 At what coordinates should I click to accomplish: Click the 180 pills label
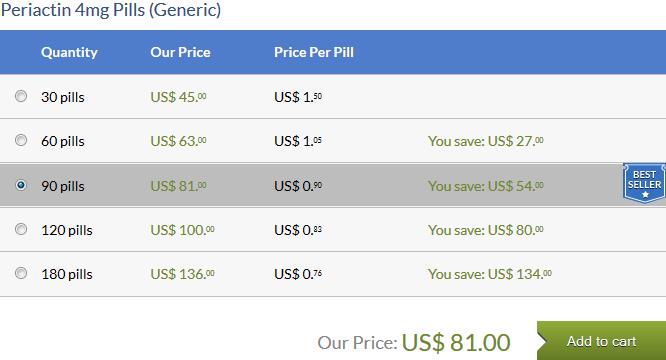pos(67,274)
